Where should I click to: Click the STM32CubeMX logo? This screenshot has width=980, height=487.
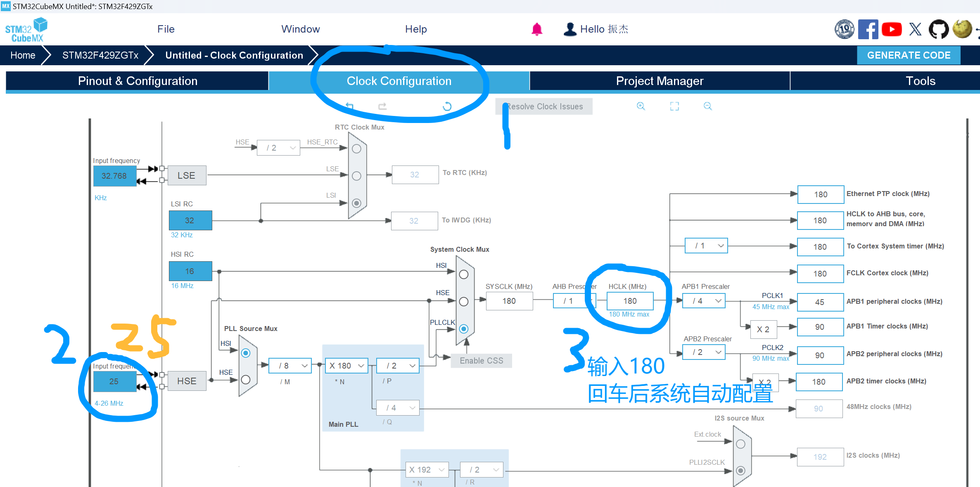26,30
